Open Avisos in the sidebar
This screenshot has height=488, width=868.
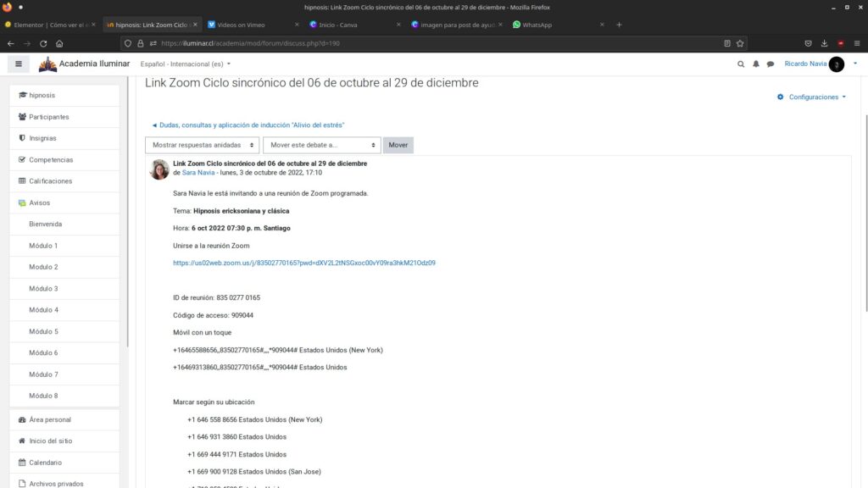coord(64,203)
